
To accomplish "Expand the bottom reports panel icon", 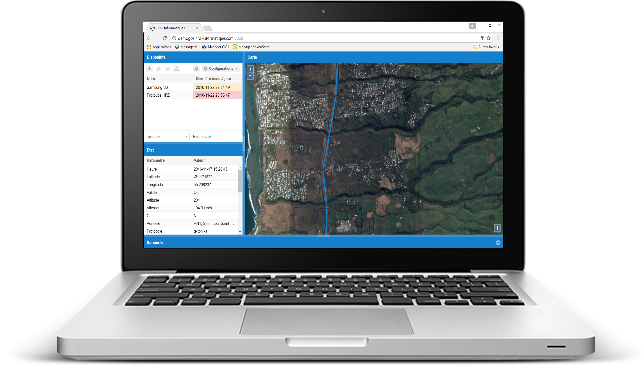I will pyautogui.click(x=498, y=243).
